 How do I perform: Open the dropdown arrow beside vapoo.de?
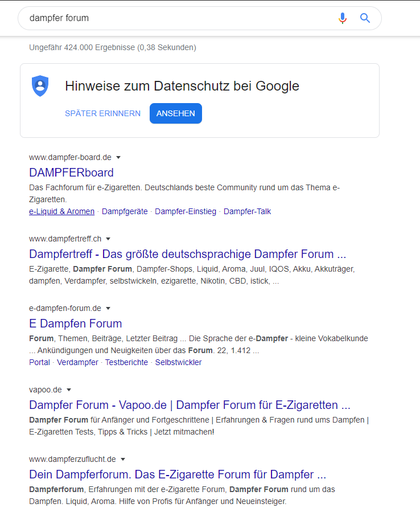pyautogui.click(x=69, y=390)
